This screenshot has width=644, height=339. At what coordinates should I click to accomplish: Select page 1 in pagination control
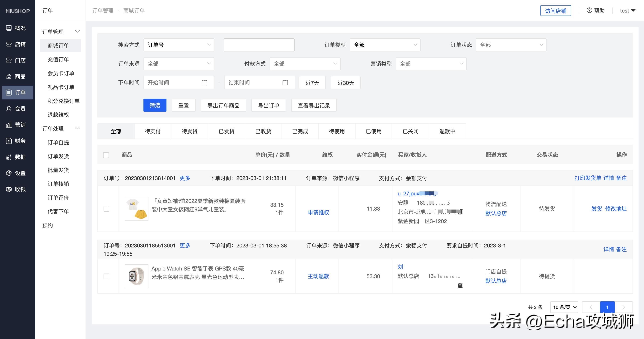(607, 307)
